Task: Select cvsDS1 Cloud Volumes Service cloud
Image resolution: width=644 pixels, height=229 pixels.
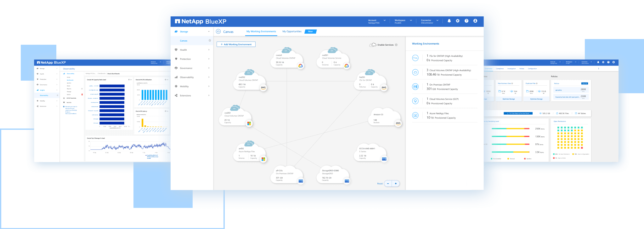Action: click(x=333, y=58)
